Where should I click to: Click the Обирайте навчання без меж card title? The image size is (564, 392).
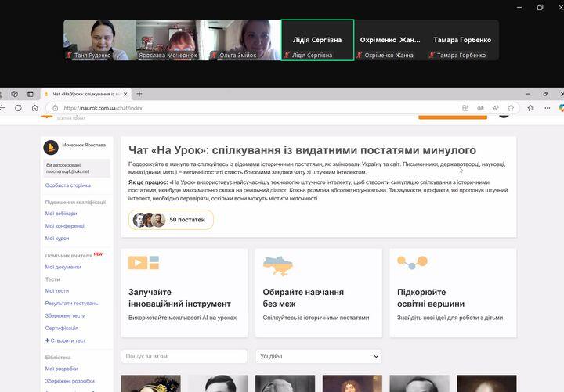(303, 298)
